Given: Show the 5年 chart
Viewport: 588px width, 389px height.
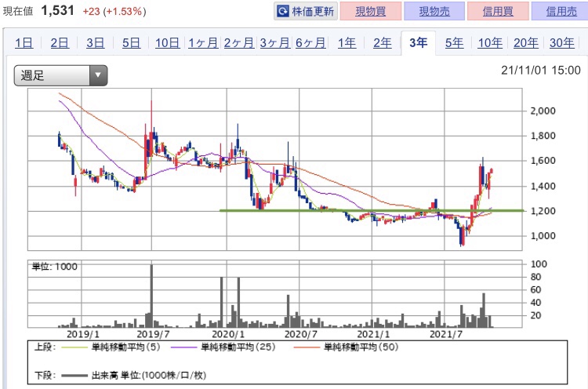Looking at the screenshot, I should [454, 43].
